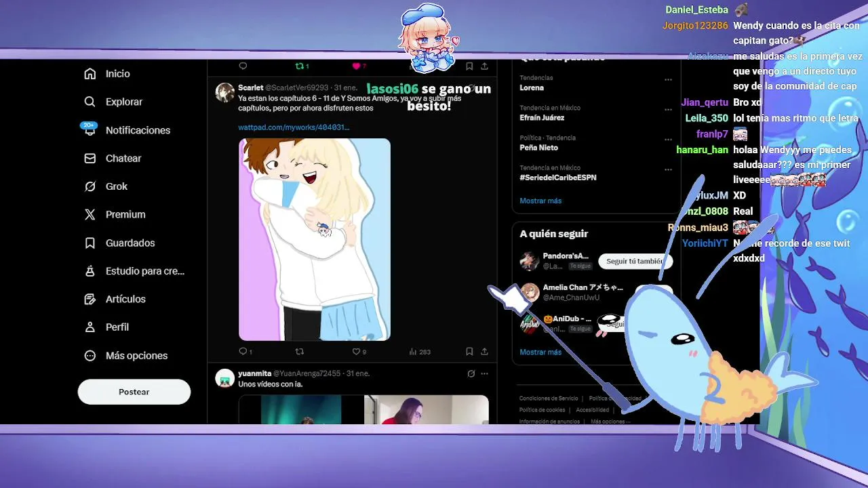Screen dimensions: 868x488
Task: Open more options on yuanmita's post
Action: [484, 373]
